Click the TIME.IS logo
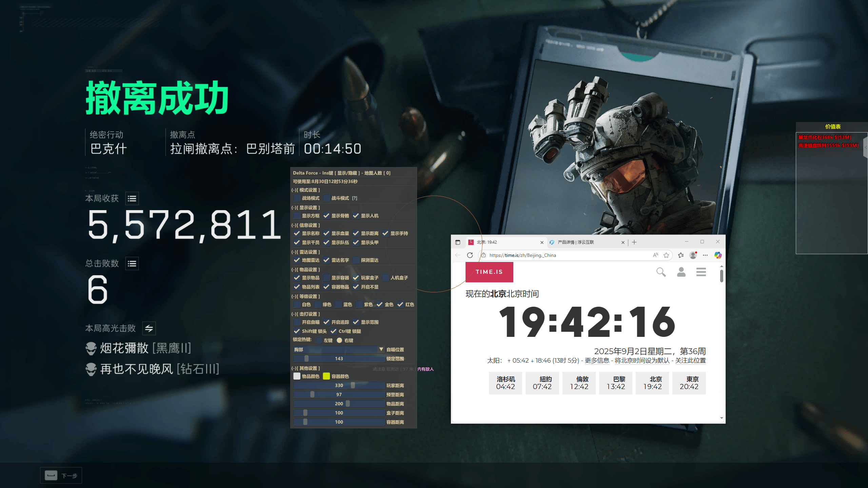 489,272
